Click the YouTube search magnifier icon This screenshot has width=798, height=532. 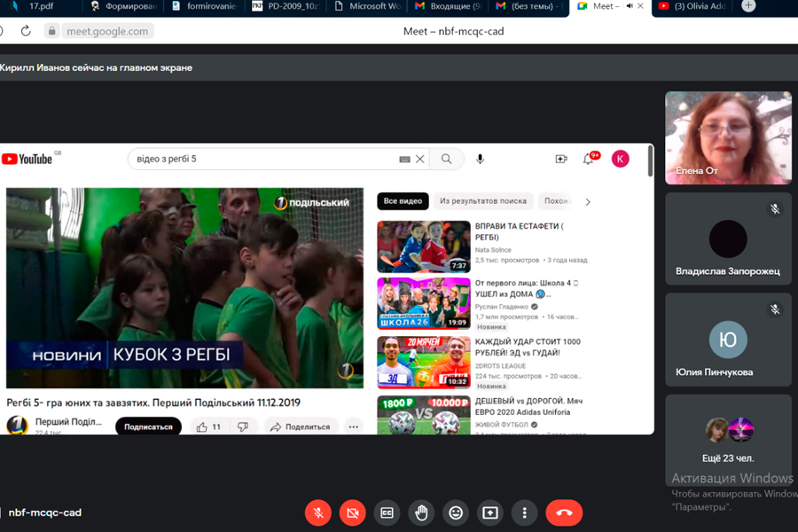(446, 159)
